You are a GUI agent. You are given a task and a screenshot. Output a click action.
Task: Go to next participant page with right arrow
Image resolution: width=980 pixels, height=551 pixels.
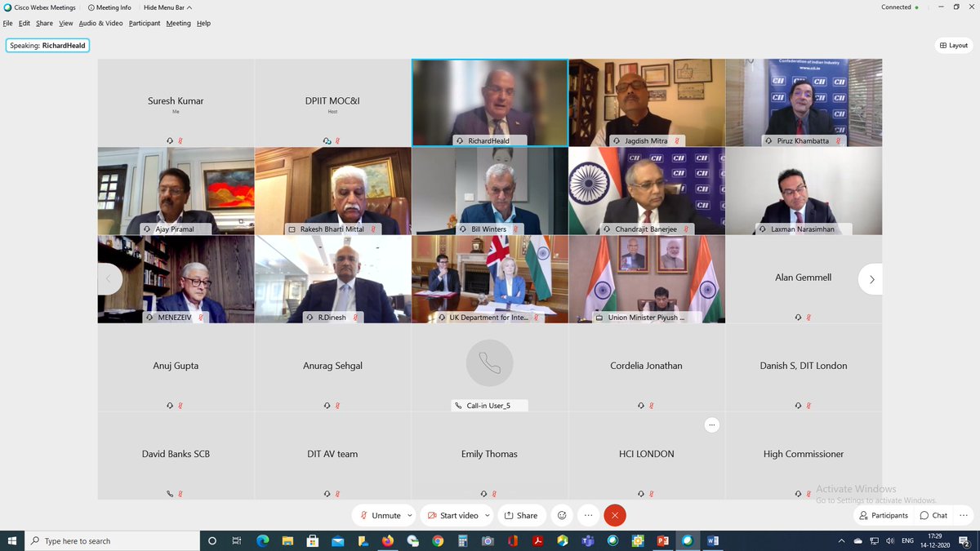click(871, 278)
